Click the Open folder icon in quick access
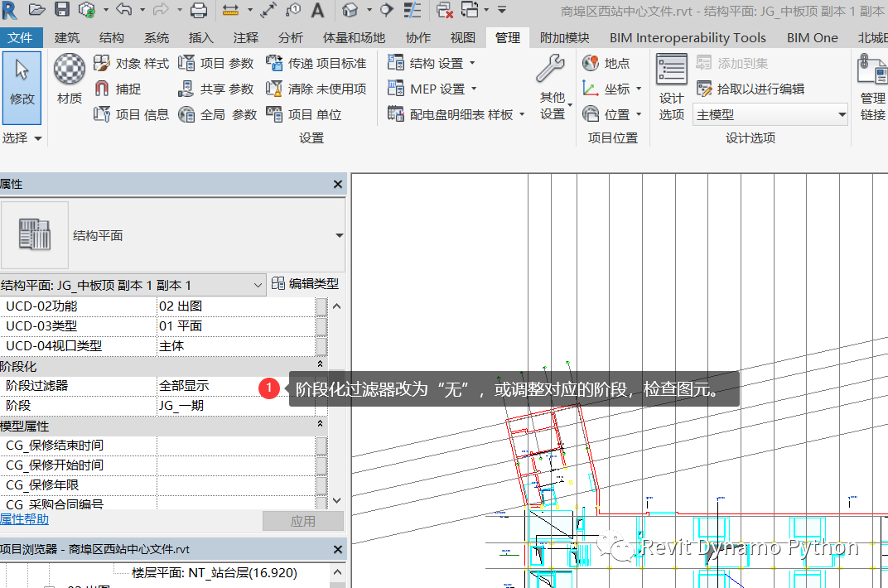The width and height of the screenshot is (888, 588). (x=36, y=10)
